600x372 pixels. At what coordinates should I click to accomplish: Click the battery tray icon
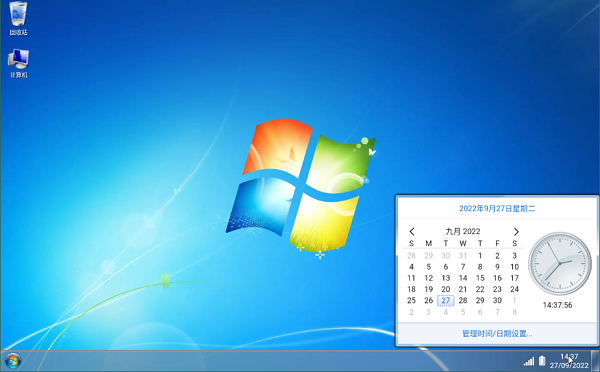click(x=542, y=361)
